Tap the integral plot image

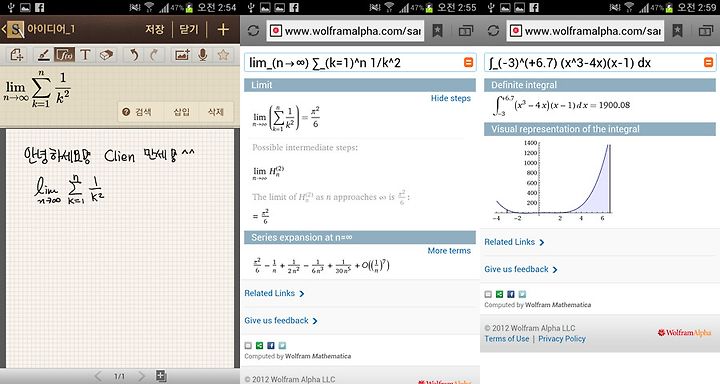coord(554,181)
